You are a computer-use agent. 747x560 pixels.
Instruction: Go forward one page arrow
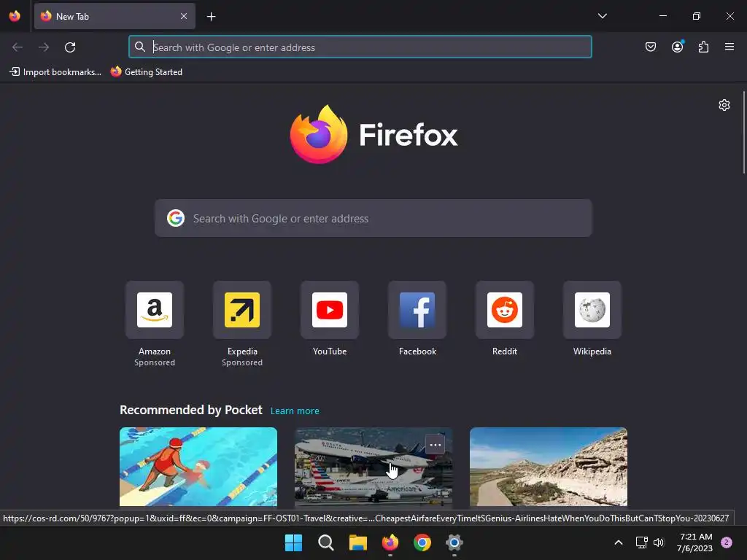coord(44,47)
